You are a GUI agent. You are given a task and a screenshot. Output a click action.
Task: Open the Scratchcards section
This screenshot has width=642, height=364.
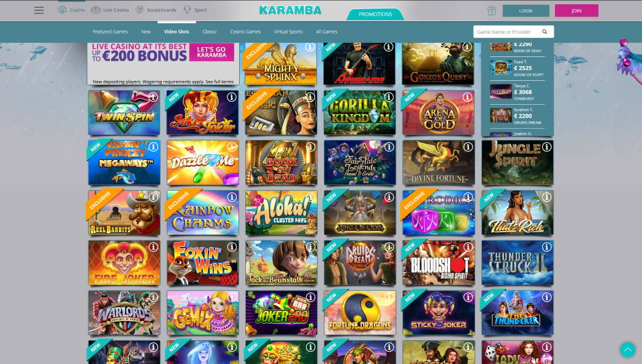point(156,10)
